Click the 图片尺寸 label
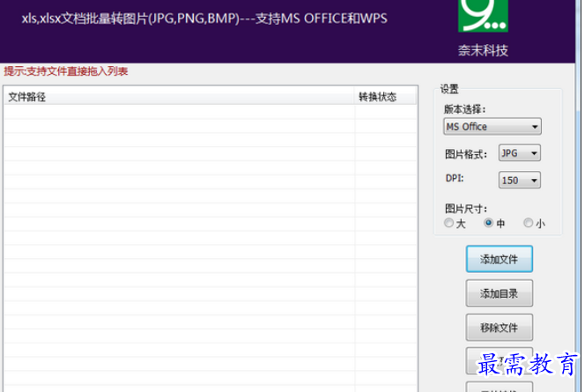This screenshot has height=392, width=585. pos(465,209)
